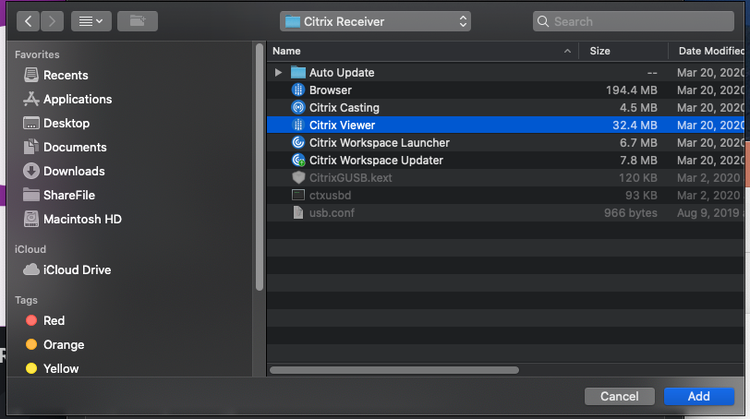The image size is (750, 419).
Task: Click the Browser app icon
Action: (x=298, y=90)
